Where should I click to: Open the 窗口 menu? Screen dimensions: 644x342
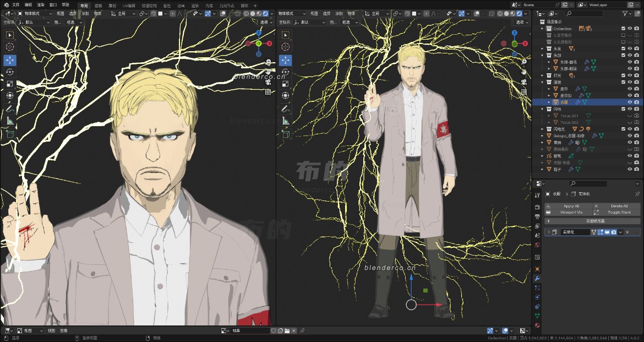53,5
